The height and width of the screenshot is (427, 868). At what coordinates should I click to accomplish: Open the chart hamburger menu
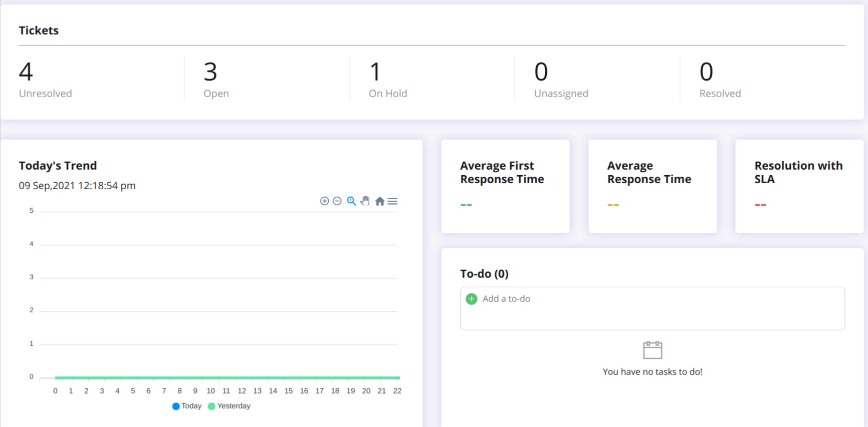pos(392,201)
